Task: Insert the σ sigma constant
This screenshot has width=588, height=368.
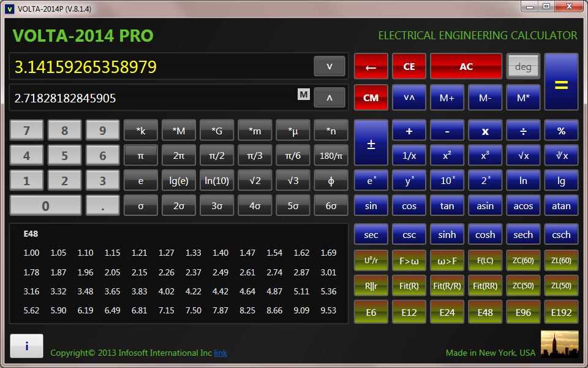Action: [141, 205]
